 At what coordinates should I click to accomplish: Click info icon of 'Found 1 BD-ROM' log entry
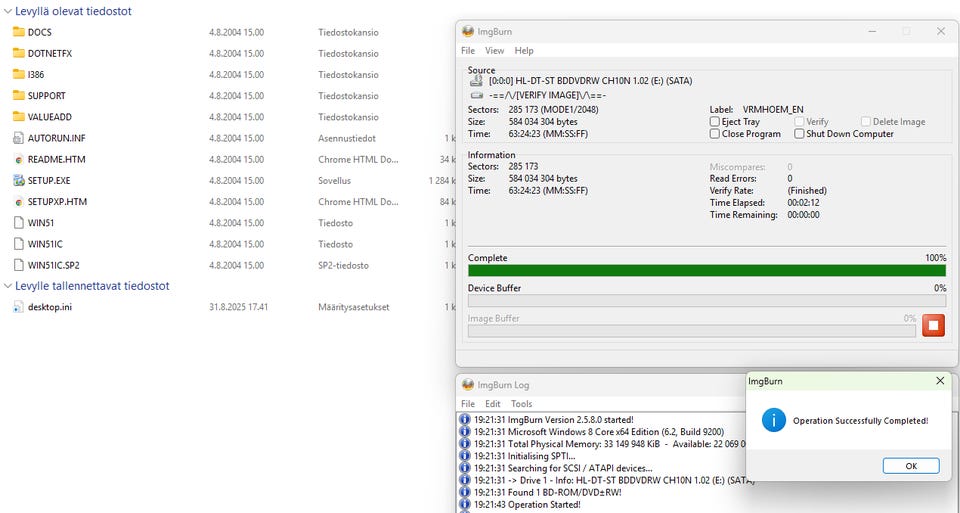pyautogui.click(x=465, y=492)
